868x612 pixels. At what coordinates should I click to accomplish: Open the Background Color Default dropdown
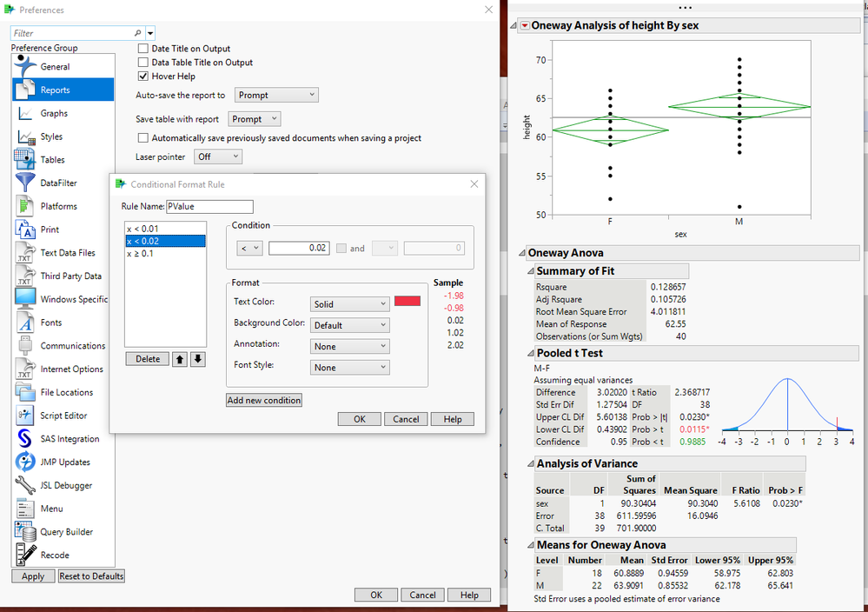[349, 325]
